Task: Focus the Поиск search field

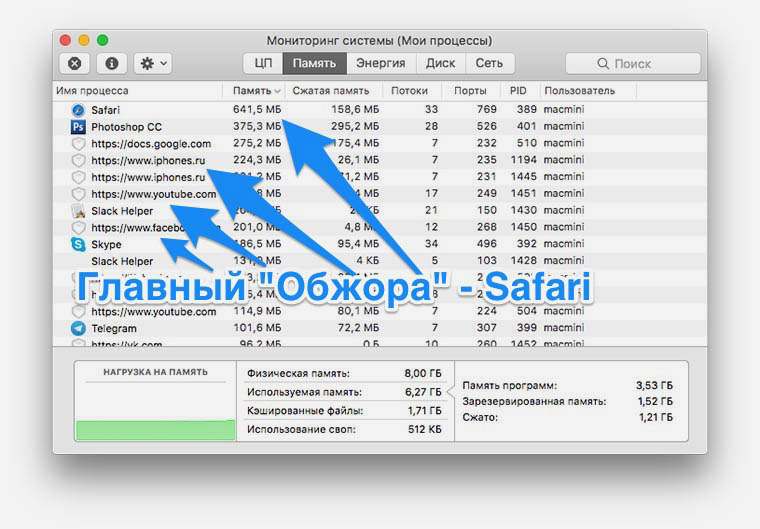Action: pos(633,64)
